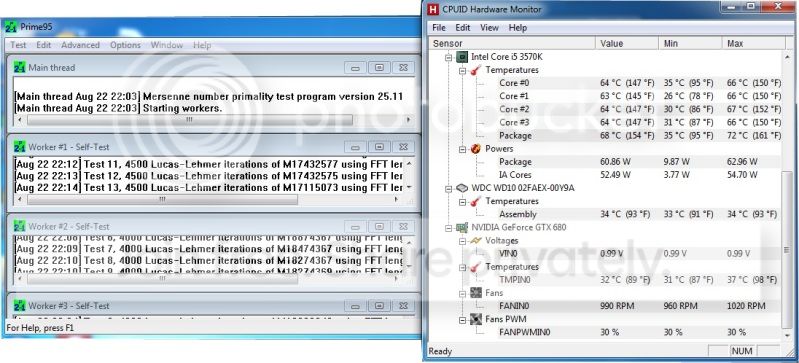Minimize the Main thread child window
The width and height of the screenshot is (799, 363).
355,67
